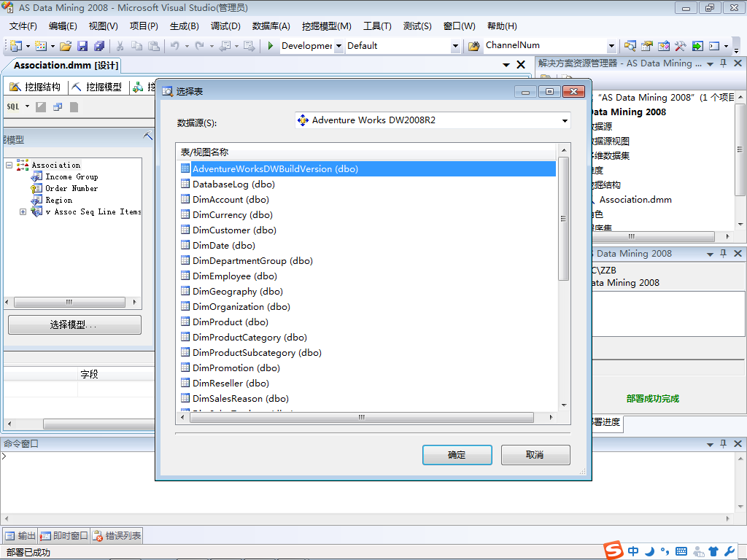This screenshot has height=560, width=747.
Task: Click the SQL query mode icon
Action: pyautogui.click(x=13, y=106)
